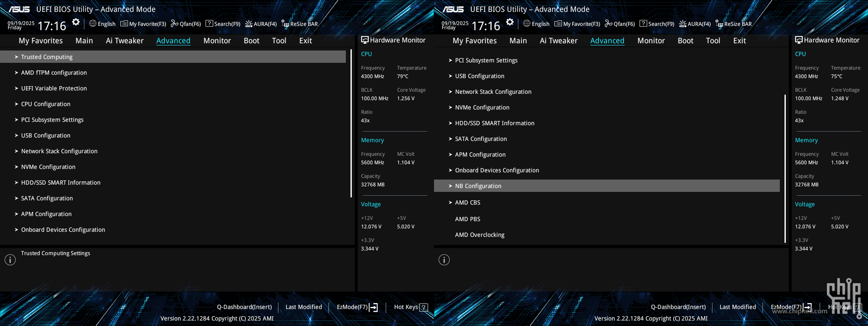Toggle ReSize BAR in left BIOS screen
Image resolution: width=868 pixels, height=326 pixels.
(x=300, y=24)
